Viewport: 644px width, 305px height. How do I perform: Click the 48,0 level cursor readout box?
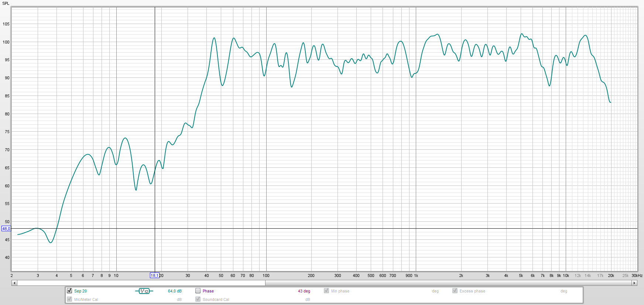(x=6, y=229)
